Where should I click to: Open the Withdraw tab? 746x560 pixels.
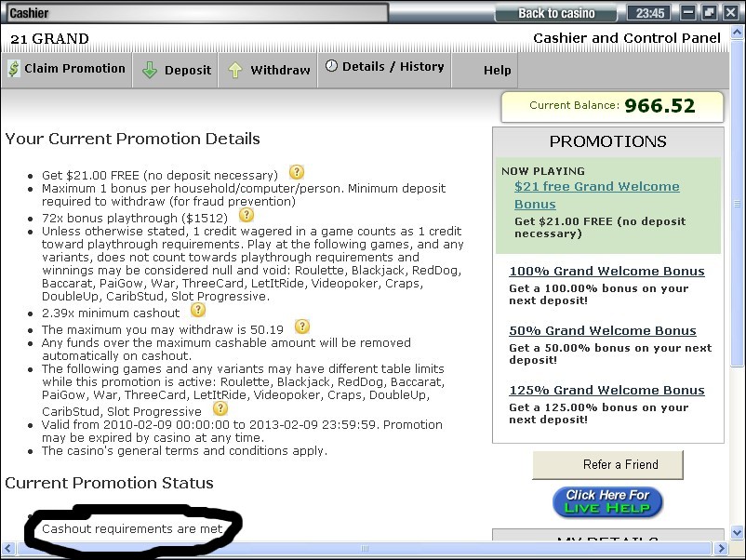click(x=268, y=70)
